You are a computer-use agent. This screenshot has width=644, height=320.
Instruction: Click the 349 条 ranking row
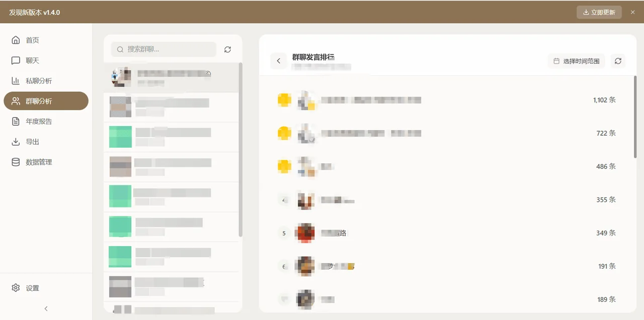coord(447,233)
